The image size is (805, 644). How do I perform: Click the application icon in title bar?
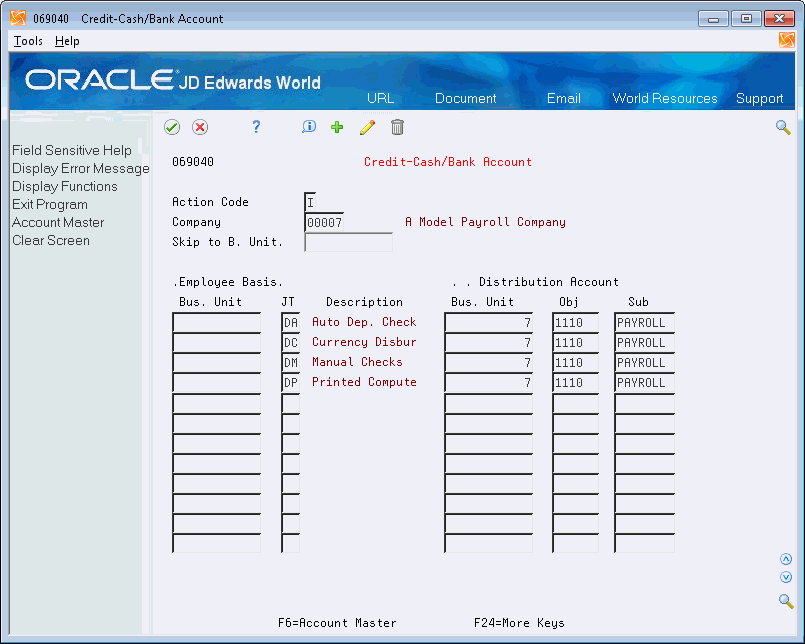pyautogui.click(x=18, y=18)
